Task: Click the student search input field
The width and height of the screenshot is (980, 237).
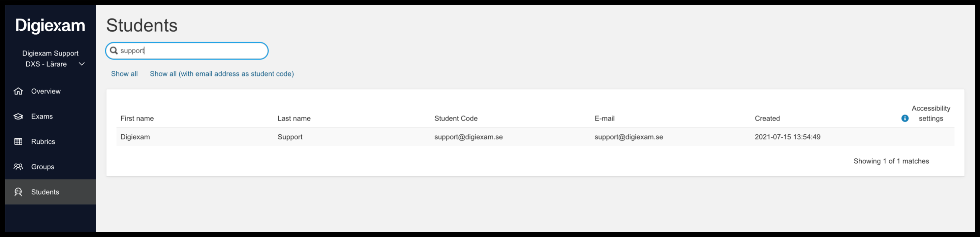Action: pos(187,50)
